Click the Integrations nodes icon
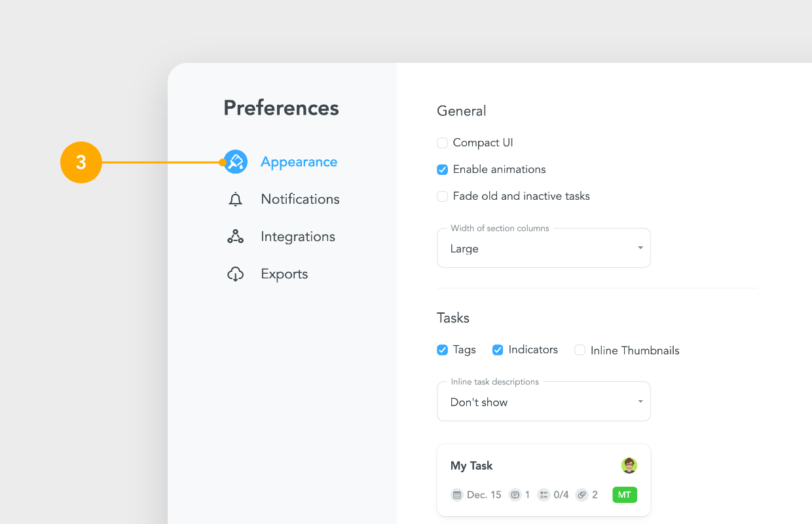This screenshot has width=812, height=524. coord(235,236)
